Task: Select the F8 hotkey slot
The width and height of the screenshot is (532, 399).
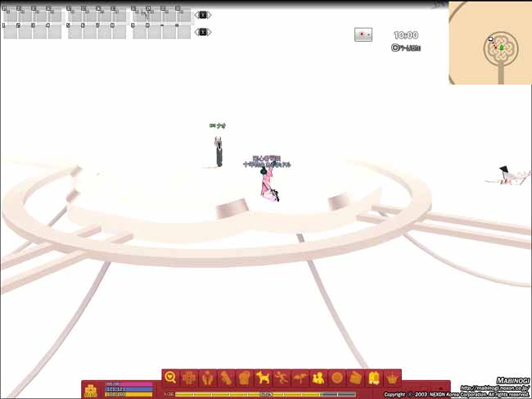Action: click(119, 16)
